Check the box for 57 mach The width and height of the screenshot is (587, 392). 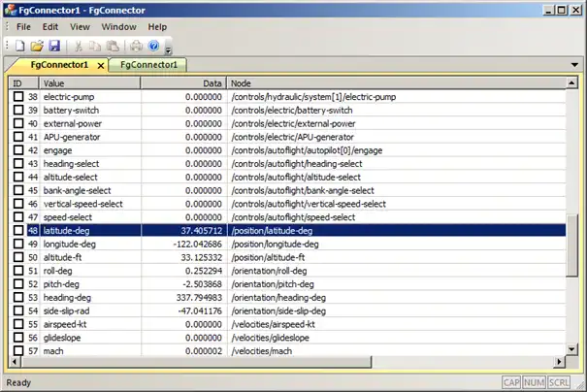point(18,351)
